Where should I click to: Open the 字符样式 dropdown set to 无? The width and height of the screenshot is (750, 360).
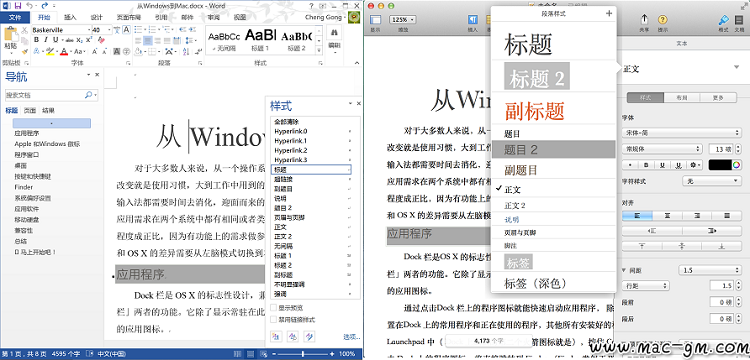712,181
